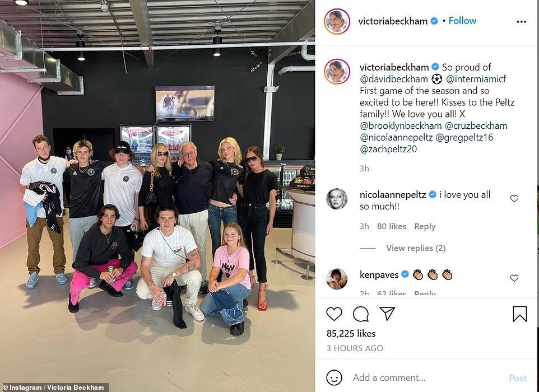Open kenpaves commenter avatar
The width and height of the screenshot is (539, 392).
pyautogui.click(x=337, y=279)
